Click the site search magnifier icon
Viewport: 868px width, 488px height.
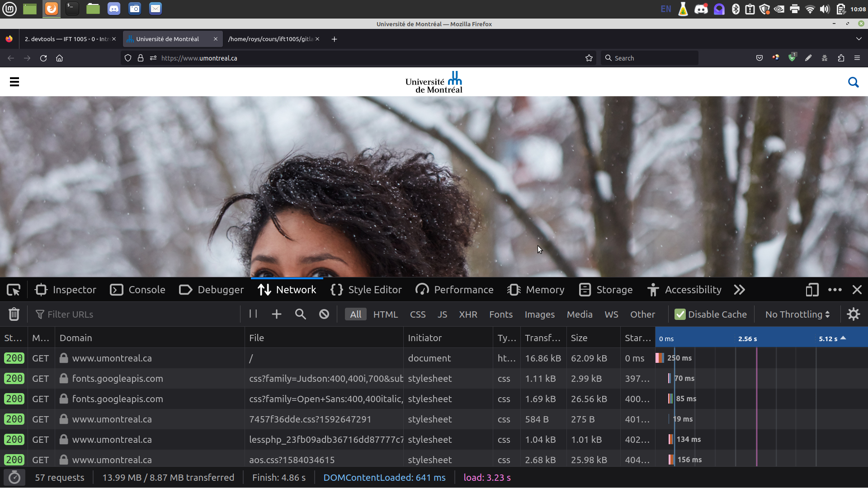(x=853, y=82)
